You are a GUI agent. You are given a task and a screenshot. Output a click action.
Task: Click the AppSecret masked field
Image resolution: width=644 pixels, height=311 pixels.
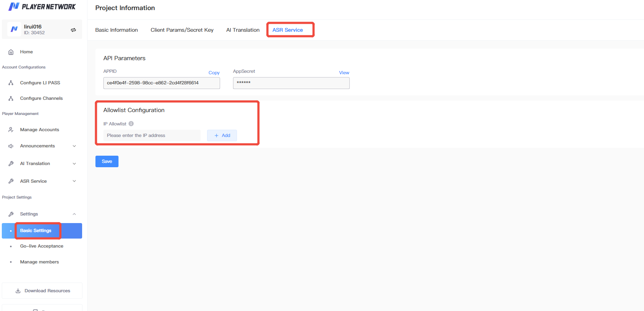click(291, 83)
